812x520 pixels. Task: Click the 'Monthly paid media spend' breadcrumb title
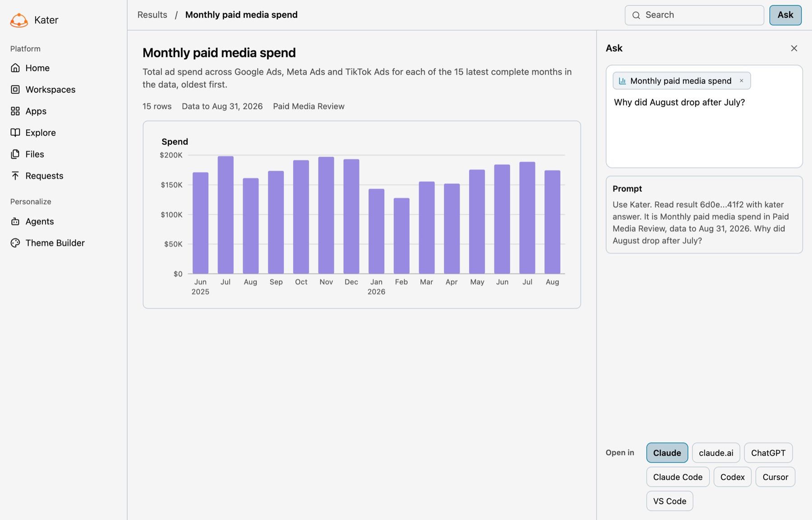pyautogui.click(x=241, y=15)
